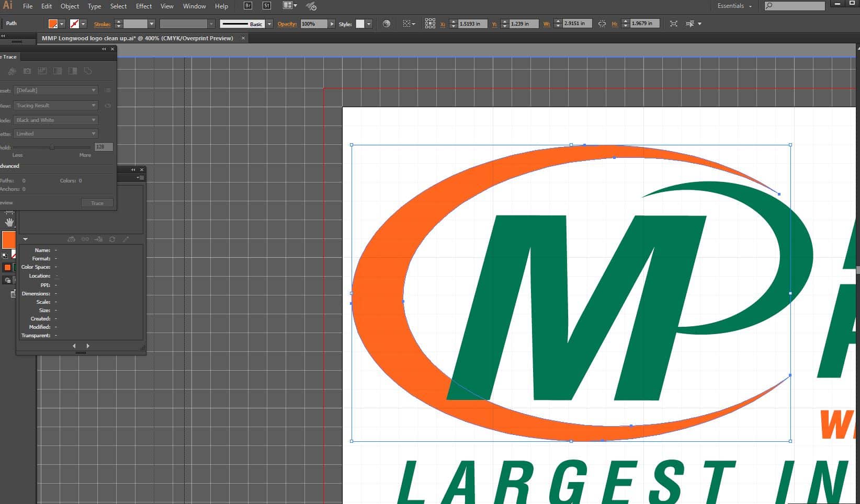Open the Select menu
Image resolution: width=860 pixels, height=504 pixels.
coord(118,6)
